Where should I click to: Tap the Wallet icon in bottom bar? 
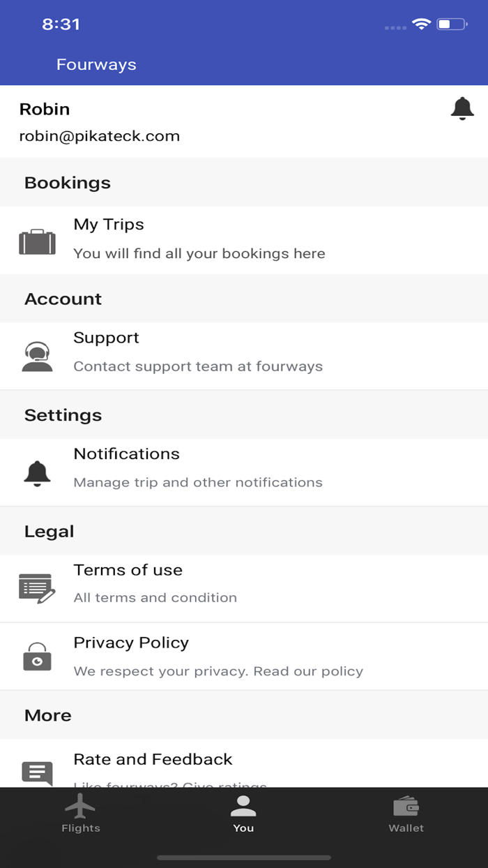click(406, 807)
